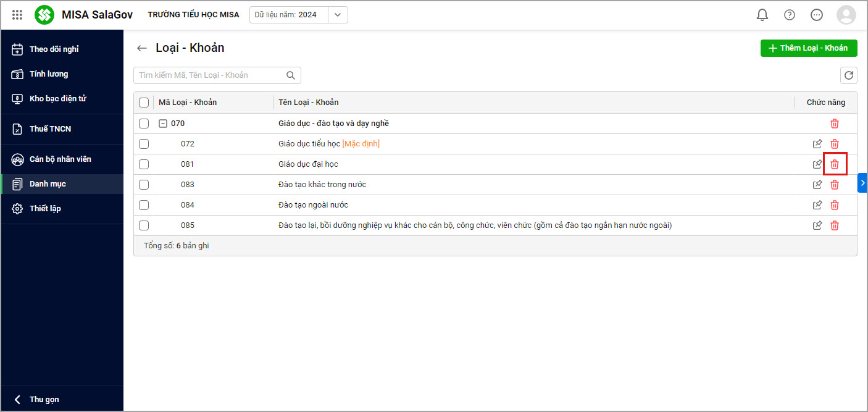Image resolution: width=868 pixels, height=412 pixels.
Task: Click the refresh list icon
Action: (x=849, y=75)
